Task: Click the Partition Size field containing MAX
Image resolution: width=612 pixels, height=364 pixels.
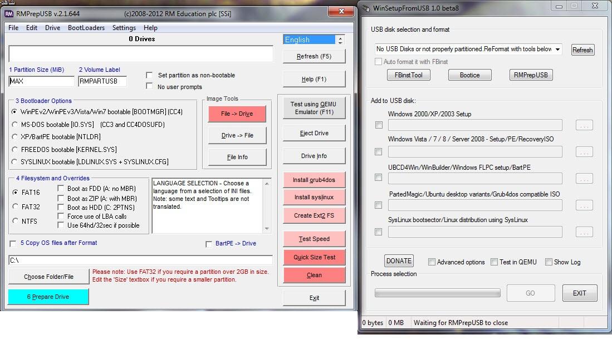Action: (x=41, y=81)
